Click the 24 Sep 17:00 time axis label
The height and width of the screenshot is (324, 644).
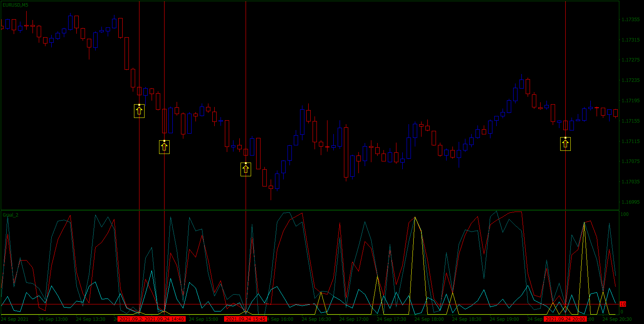(x=354, y=319)
